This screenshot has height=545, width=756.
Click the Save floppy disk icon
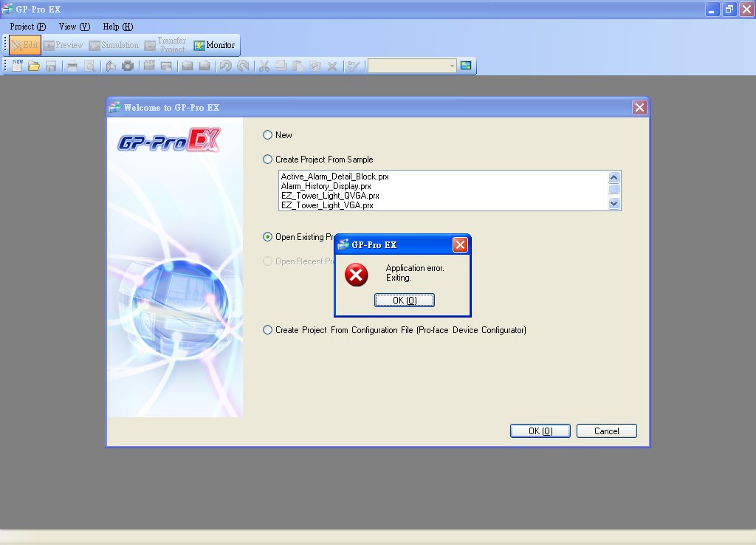coord(51,66)
